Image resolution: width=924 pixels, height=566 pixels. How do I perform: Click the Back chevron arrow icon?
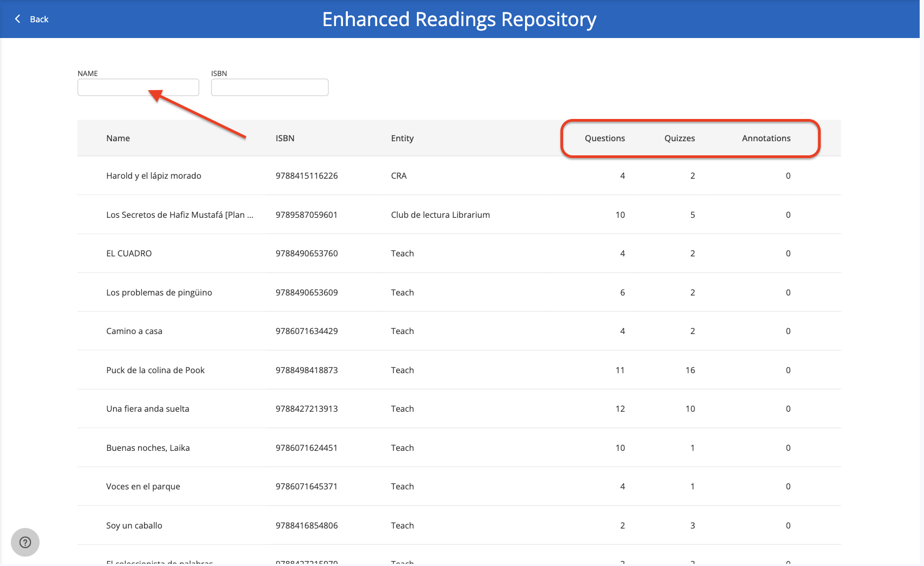coord(17,19)
